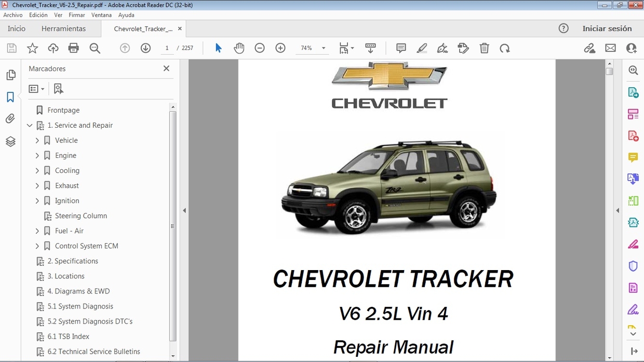Jump to Steering Column bookmark

click(x=81, y=216)
